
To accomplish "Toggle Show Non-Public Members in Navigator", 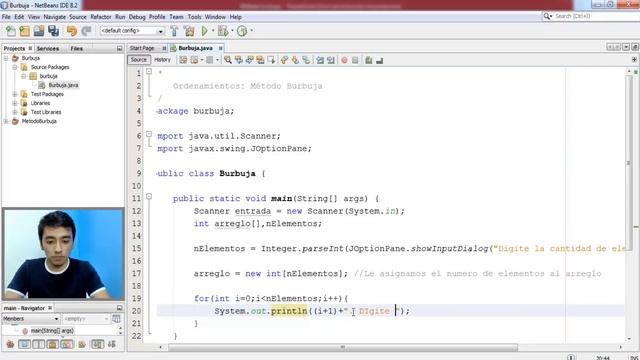I will [53, 344].
